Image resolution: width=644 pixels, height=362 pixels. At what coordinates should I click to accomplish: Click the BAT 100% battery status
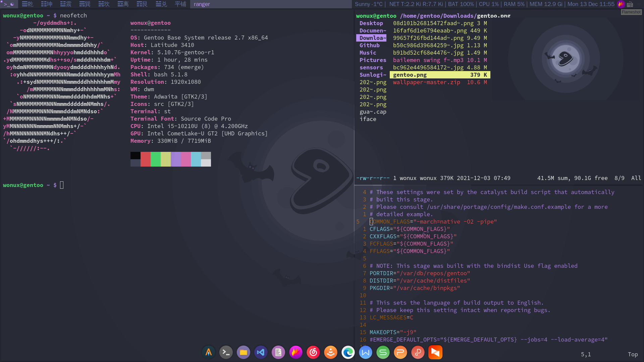click(x=461, y=4)
